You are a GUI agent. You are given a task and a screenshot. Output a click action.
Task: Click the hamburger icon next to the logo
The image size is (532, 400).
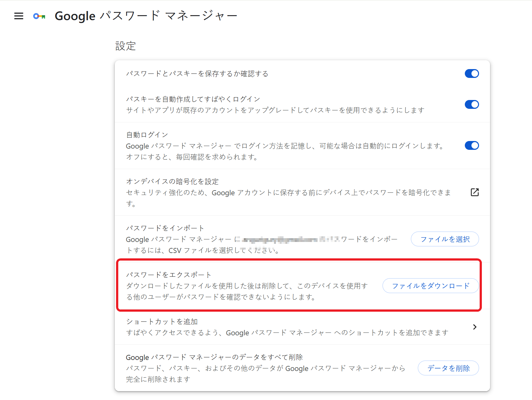19,16
